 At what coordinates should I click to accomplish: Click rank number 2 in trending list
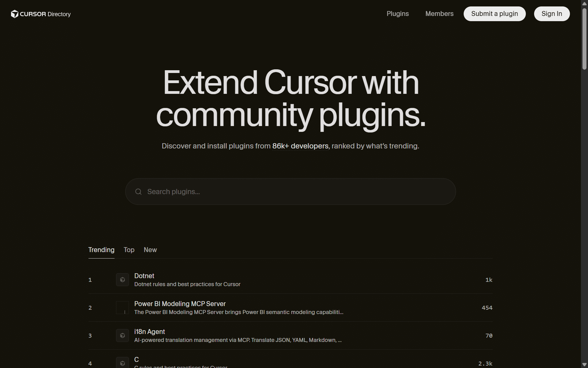90,308
